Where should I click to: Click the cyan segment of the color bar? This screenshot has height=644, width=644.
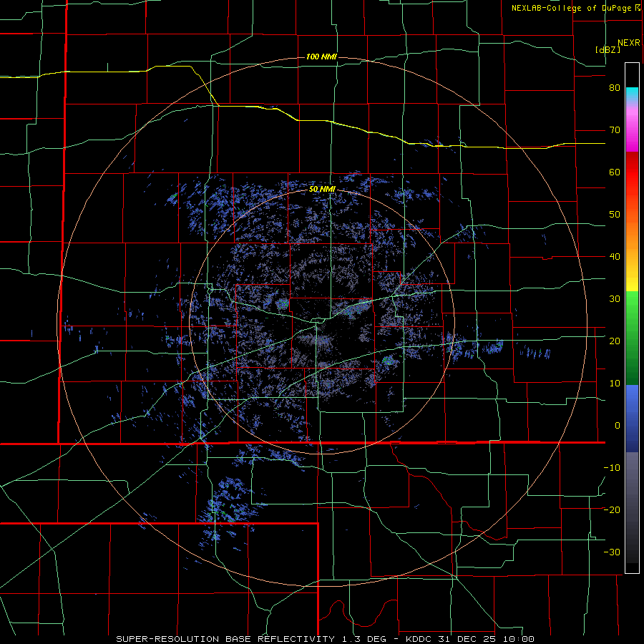coord(632,94)
